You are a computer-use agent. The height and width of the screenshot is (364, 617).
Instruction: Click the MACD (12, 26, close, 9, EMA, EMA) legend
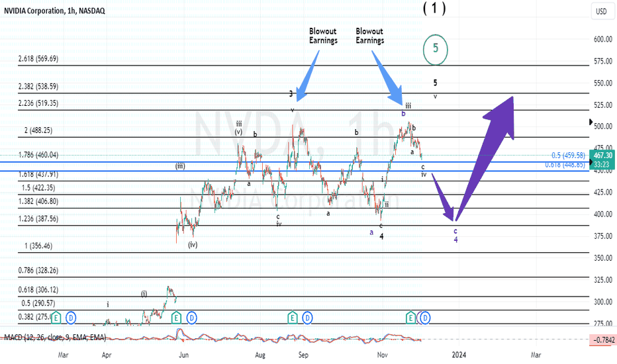tap(55, 338)
